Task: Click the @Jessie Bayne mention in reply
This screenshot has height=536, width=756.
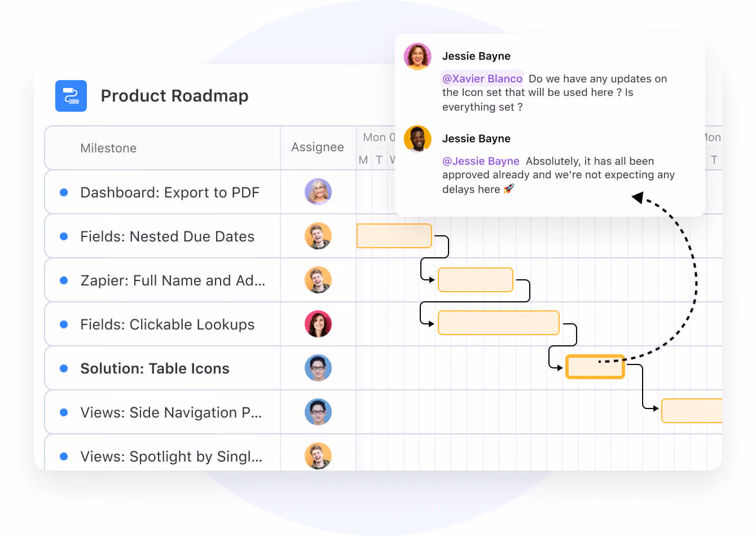Action: coord(481,161)
